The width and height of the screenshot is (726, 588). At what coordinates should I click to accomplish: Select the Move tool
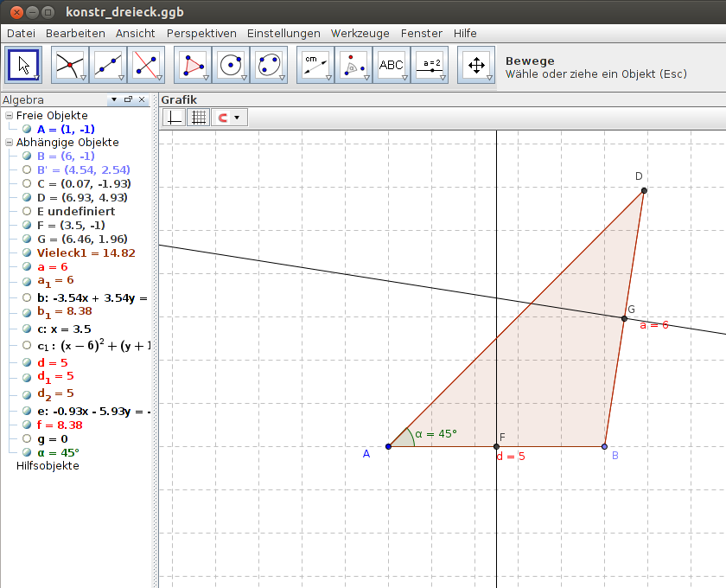click(23, 64)
